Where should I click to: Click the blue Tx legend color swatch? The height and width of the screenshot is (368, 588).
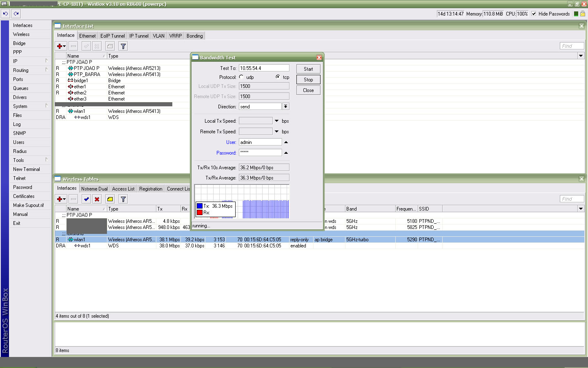point(200,206)
